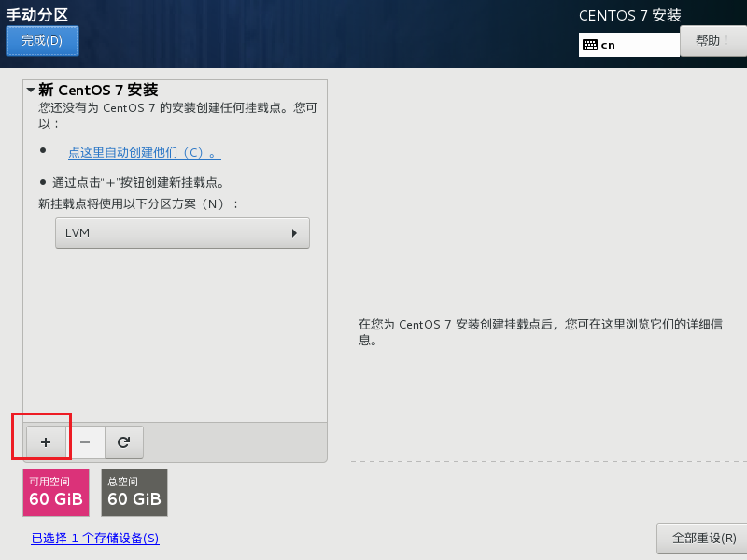Click the keyboard layout icon next to cn

click(590, 45)
